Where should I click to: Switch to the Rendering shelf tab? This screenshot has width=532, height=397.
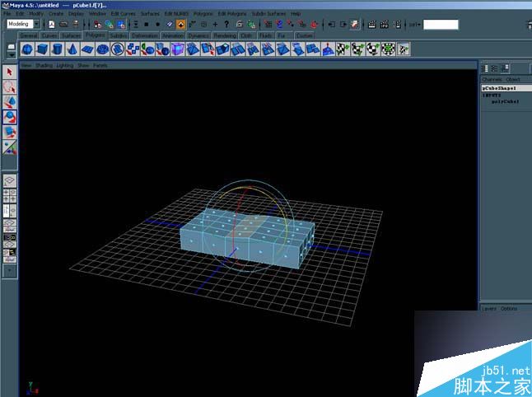point(225,35)
